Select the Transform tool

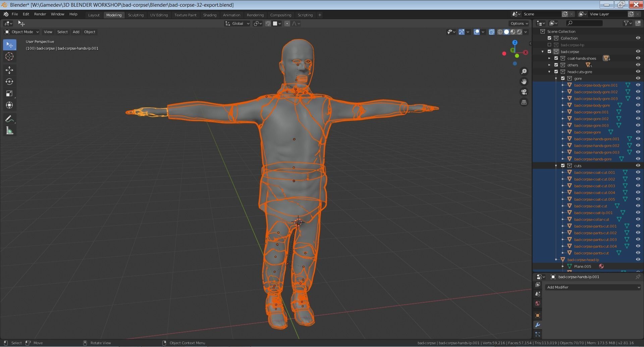9,105
